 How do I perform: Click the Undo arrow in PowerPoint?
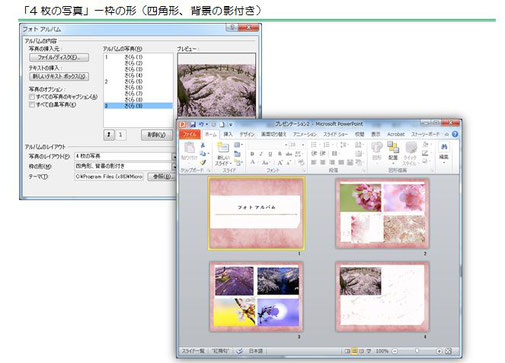coord(201,124)
